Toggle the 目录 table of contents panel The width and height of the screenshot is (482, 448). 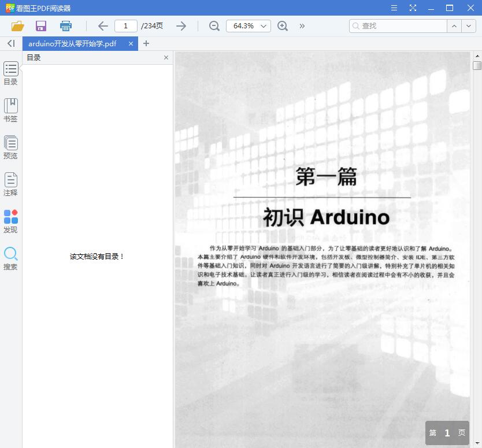coord(10,73)
